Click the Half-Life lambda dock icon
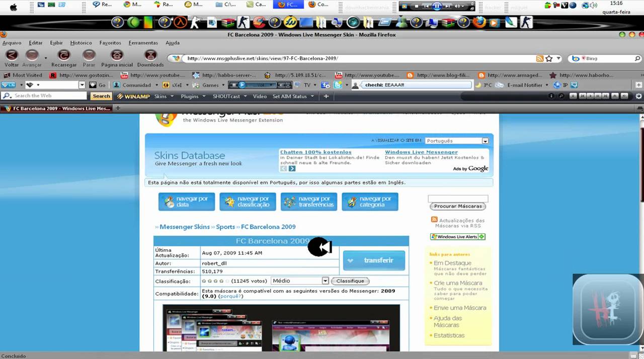The image size is (644, 359). click(x=180, y=22)
